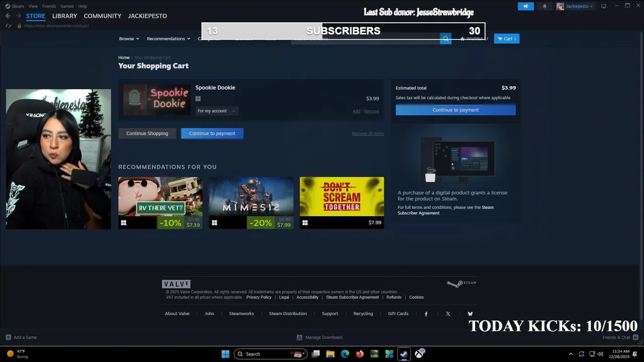Click Continue to payment below cart item

point(212,133)
